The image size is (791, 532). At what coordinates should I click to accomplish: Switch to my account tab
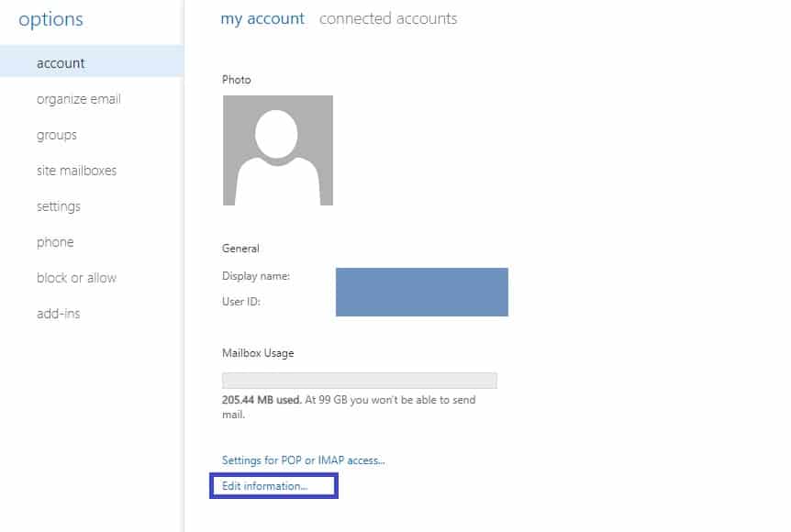(262, 18)
